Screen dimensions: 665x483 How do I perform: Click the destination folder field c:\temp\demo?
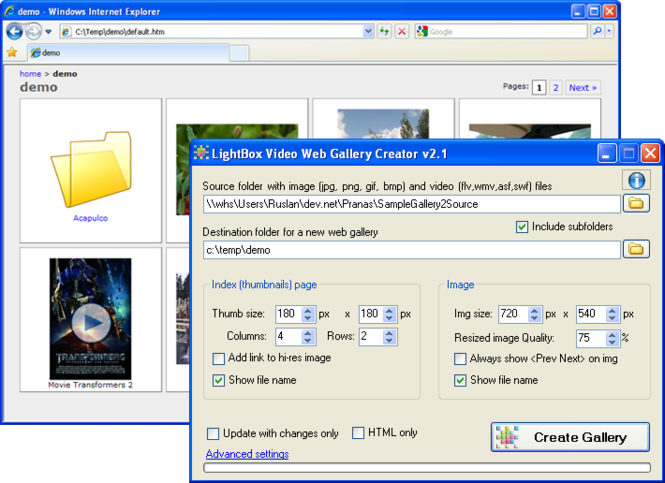[x=412, y=250]
